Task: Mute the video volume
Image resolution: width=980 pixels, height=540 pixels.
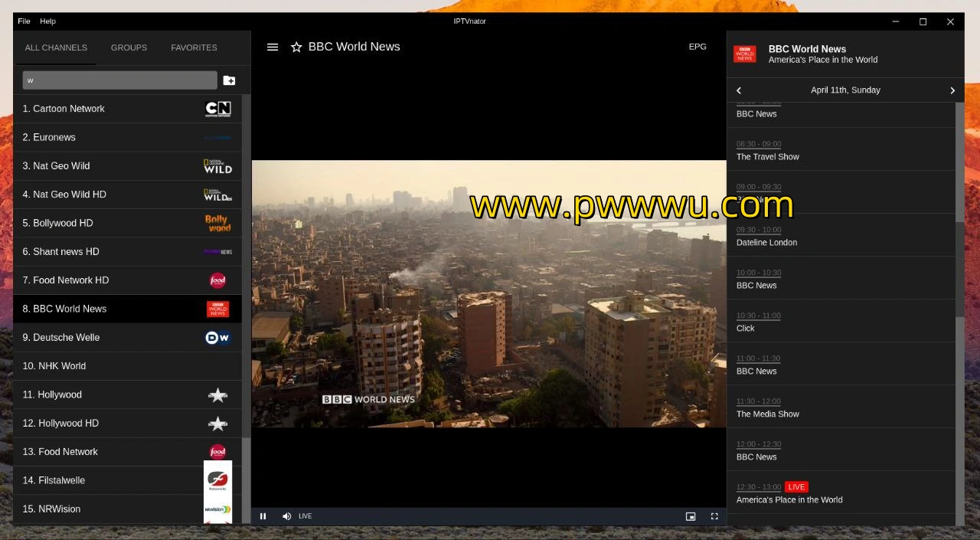Action: coord(286,516)
